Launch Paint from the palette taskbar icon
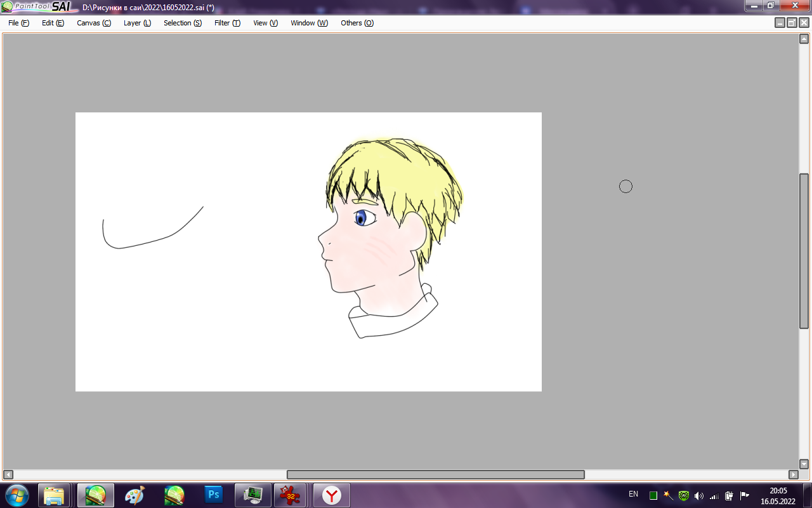Screen dimensions: 812x508 tap(134, 495)
